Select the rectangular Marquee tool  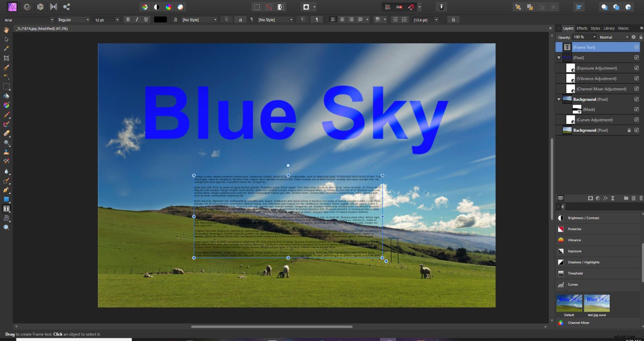click(6, 86)
